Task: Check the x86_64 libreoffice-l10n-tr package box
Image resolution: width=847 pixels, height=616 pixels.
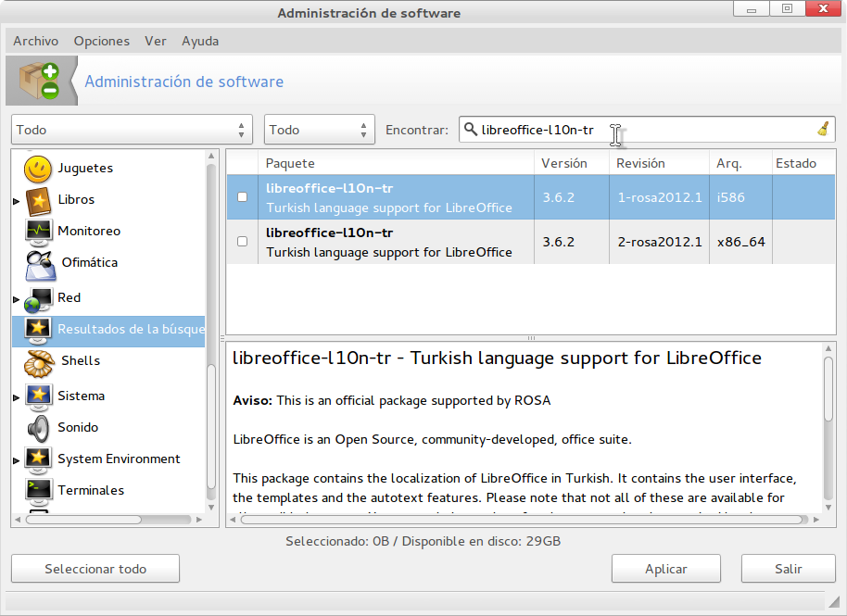Action: 243,242
